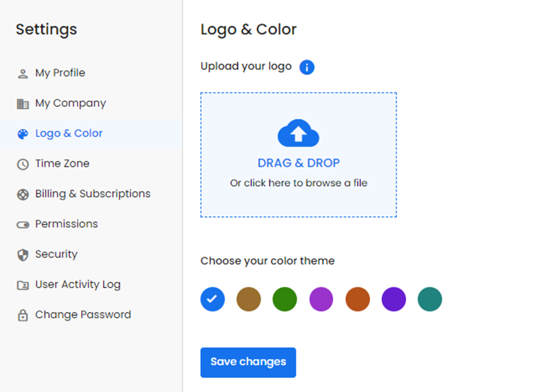Click the Logo & Color palette icon
557x392 pixels.
(23, 134)
